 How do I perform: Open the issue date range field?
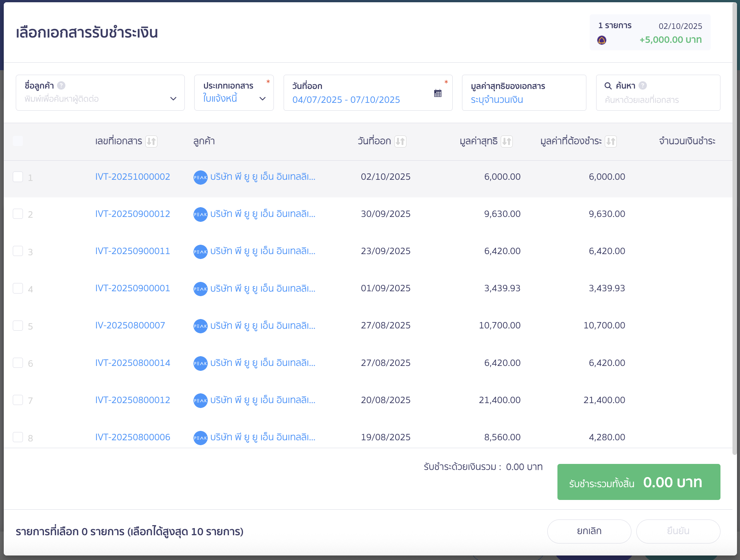[346, 99]
